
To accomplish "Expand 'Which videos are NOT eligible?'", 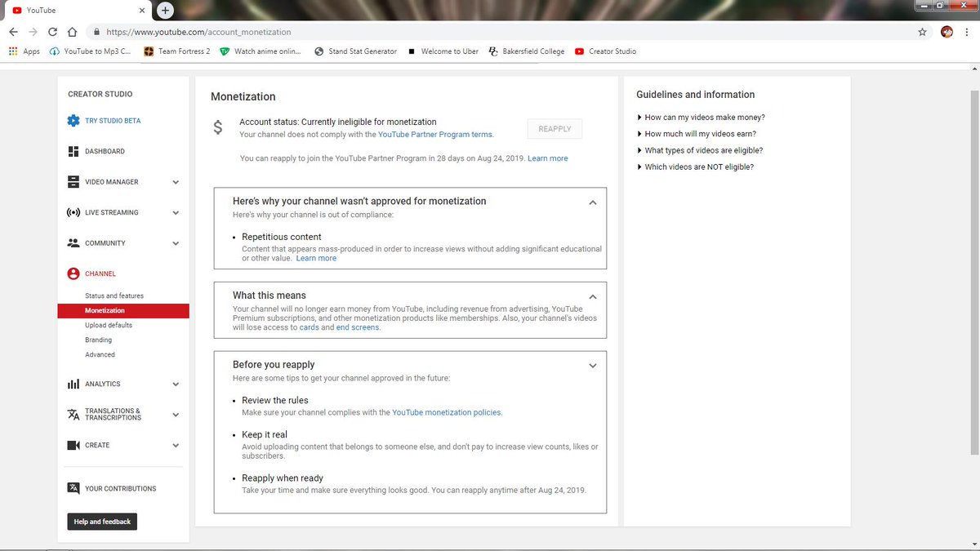I will pos(695,167).
